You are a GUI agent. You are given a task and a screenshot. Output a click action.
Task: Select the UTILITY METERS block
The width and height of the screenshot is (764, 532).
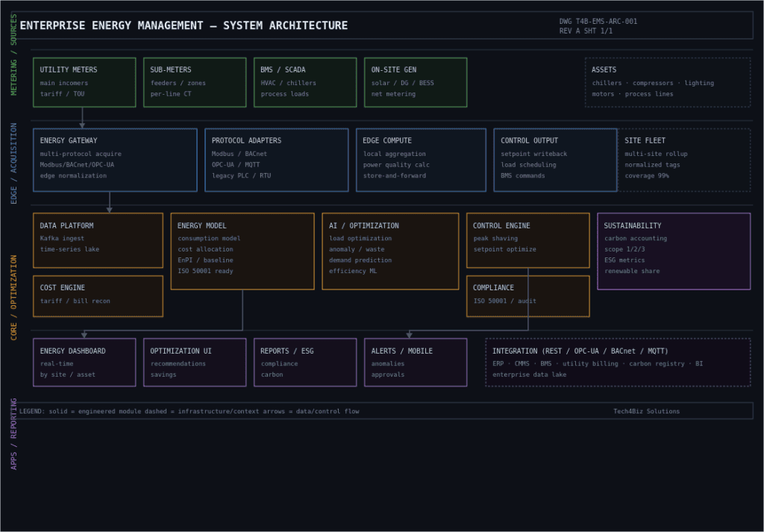click(x=84, y=82)
